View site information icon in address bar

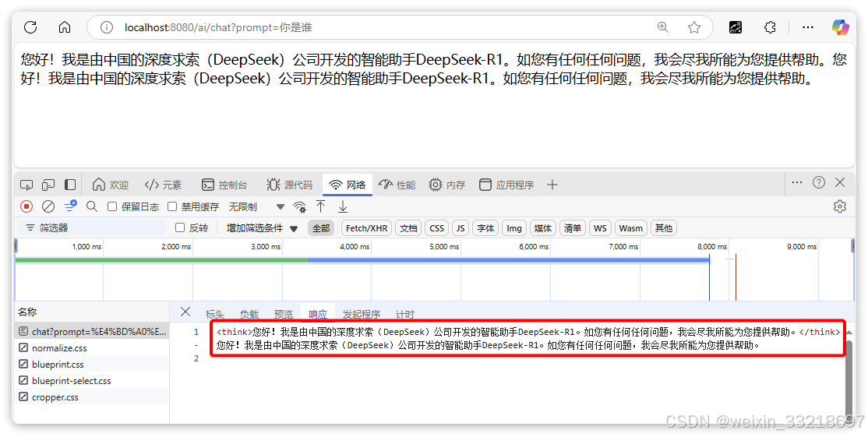coord(106,27)
